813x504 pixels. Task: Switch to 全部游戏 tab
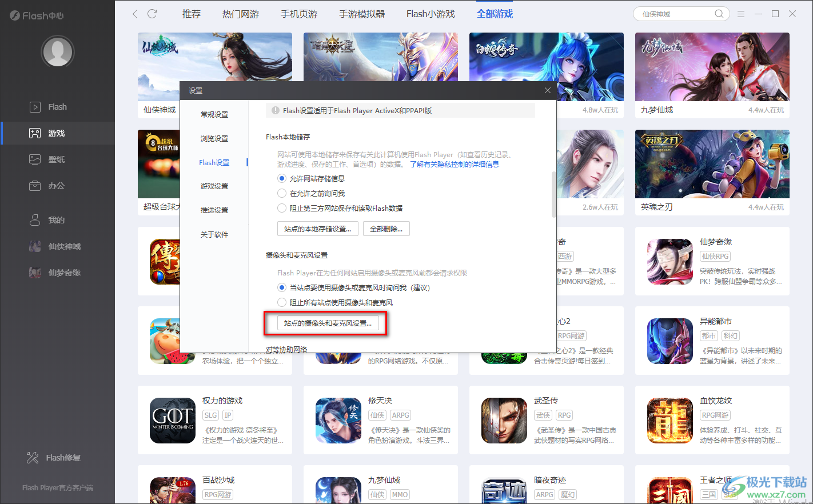point(495,14)
